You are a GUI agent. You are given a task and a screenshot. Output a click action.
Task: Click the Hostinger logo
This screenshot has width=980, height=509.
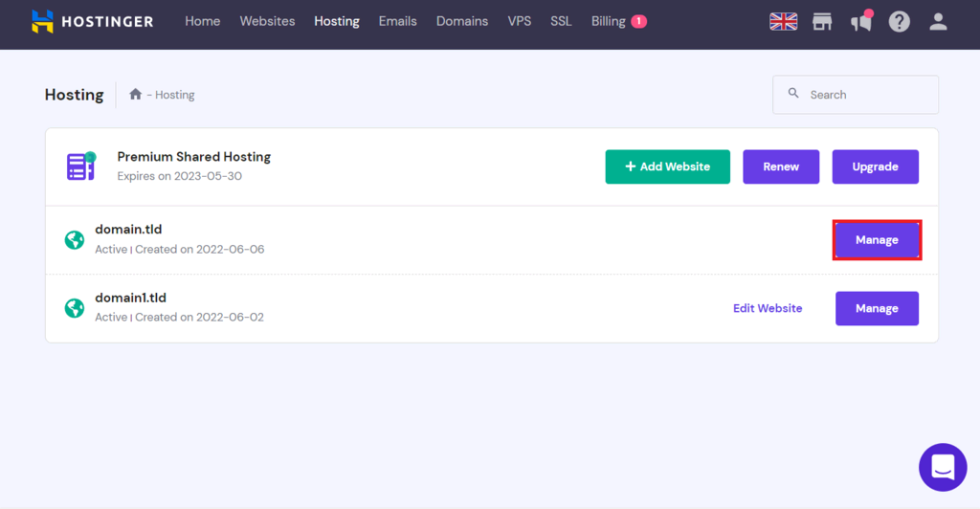tap(92, 21)
